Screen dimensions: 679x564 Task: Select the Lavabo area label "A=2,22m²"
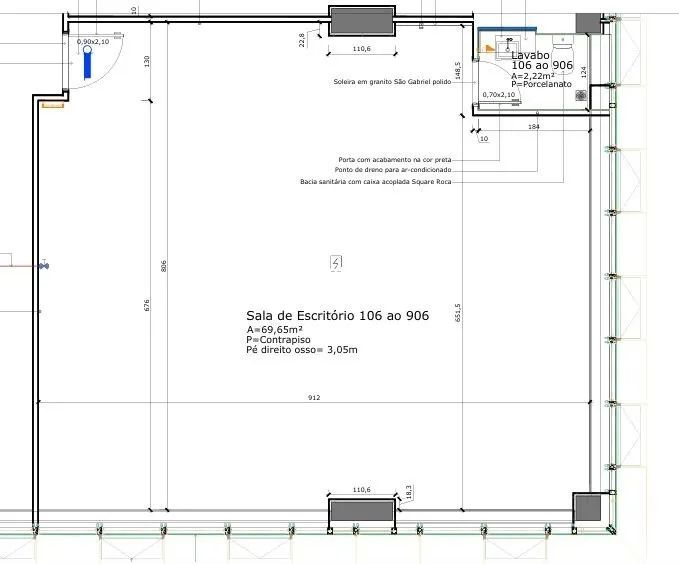533,75
